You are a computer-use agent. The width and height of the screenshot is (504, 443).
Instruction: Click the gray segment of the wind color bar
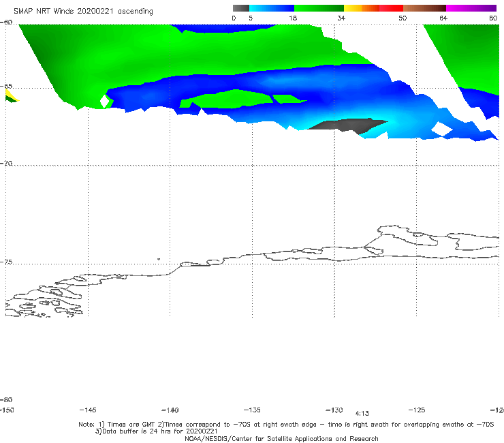pyautogui.click(x=241, y=8)
